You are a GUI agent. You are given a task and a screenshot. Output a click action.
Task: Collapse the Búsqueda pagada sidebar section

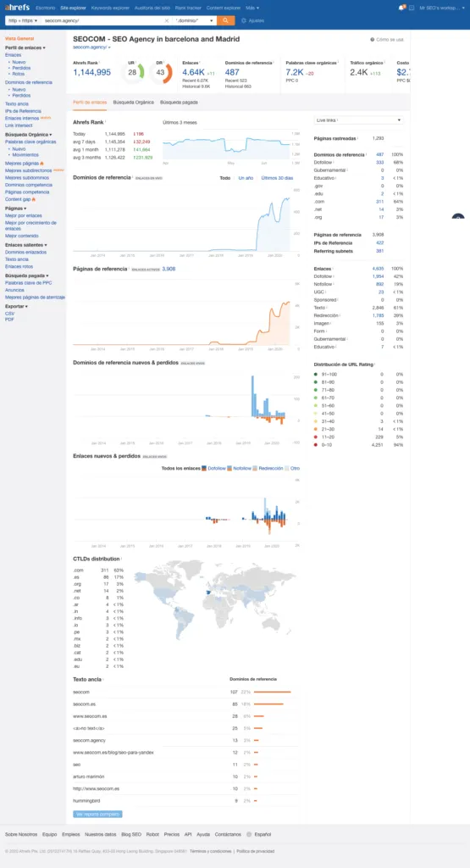tap(27, 275)
